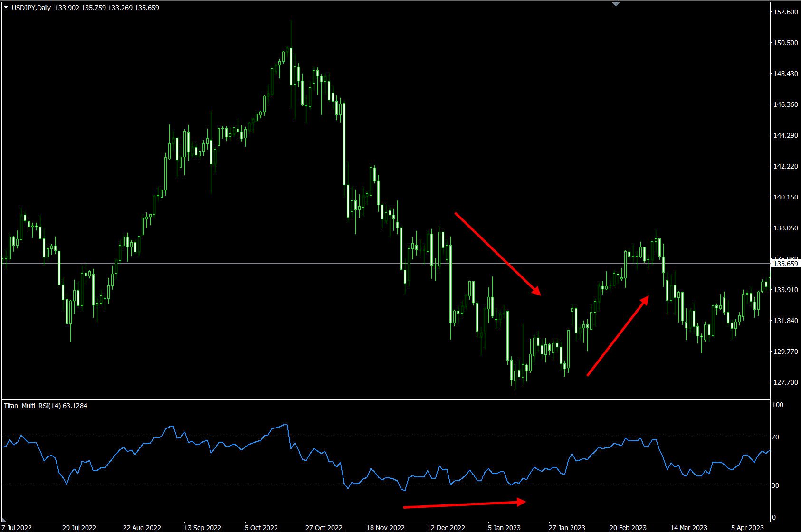801x532 pixels.
Task: Click the RSI 70 level label
Action: point(775,437)
